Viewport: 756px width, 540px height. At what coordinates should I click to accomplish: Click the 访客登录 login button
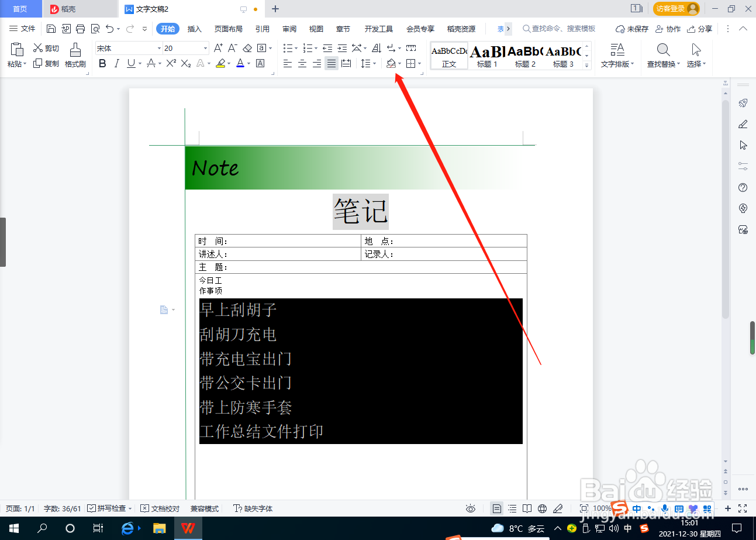pyautogui.click(x=676, y=9)
